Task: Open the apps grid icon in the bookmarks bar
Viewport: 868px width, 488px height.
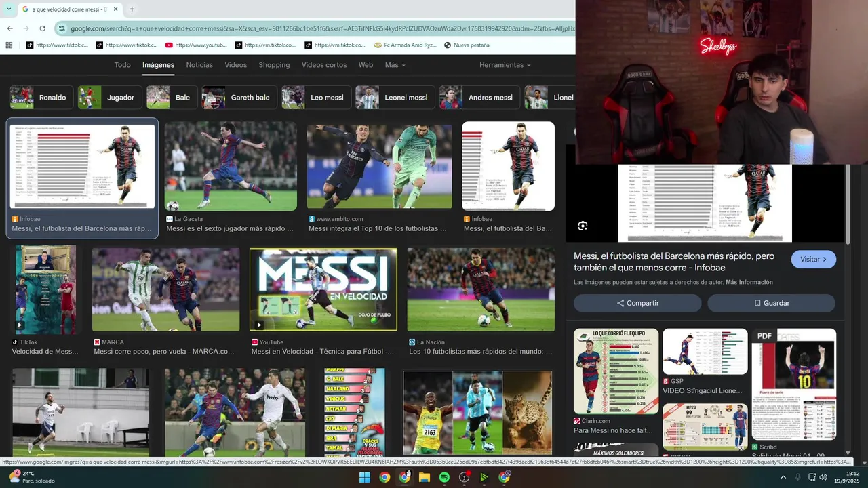Action: tap(9, 45)
